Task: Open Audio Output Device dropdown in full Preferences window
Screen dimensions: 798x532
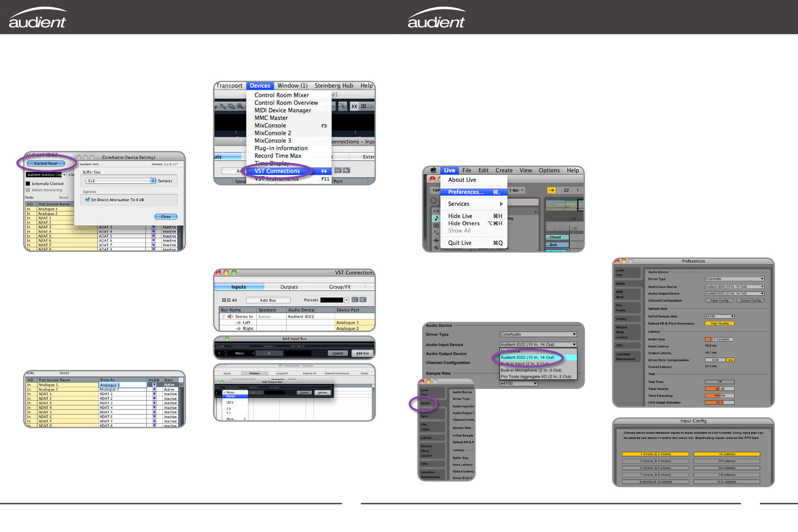Action: tap(735, 293)
